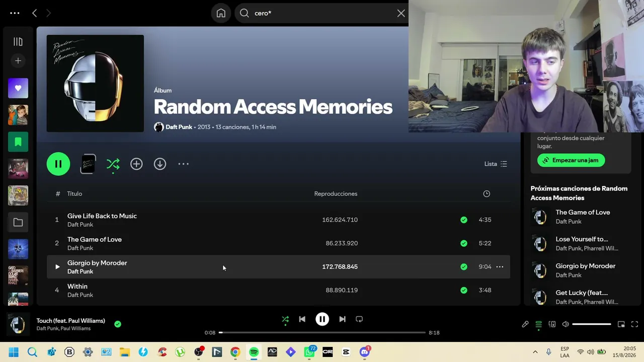Skip to the next track
Viewport: 644px width, 362px height.
tap(342, 319)
